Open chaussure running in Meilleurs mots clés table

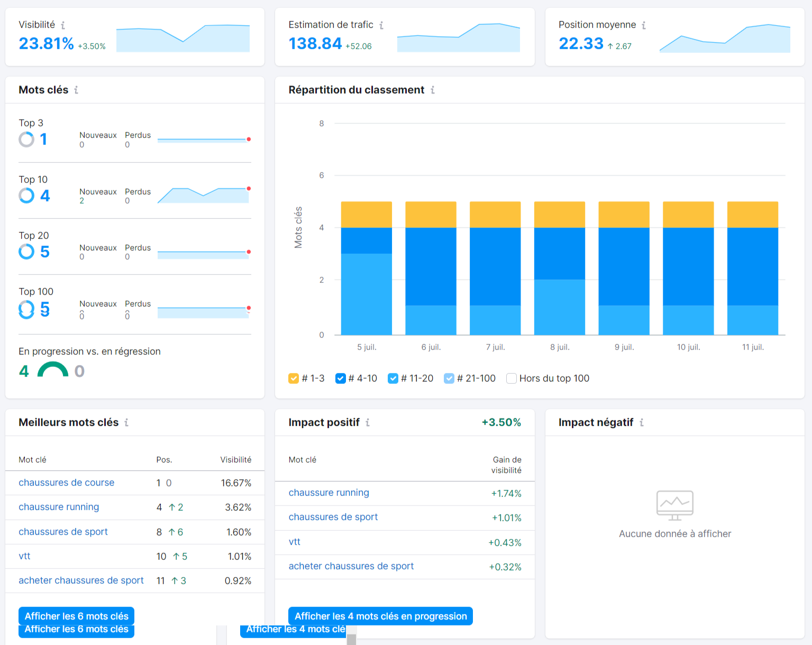click(x=59, y=507)
